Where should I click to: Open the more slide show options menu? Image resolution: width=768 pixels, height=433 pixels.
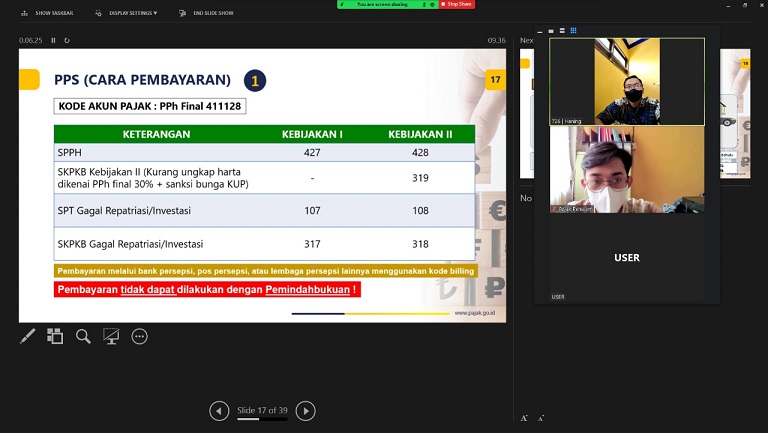click(x=139, y=336)
